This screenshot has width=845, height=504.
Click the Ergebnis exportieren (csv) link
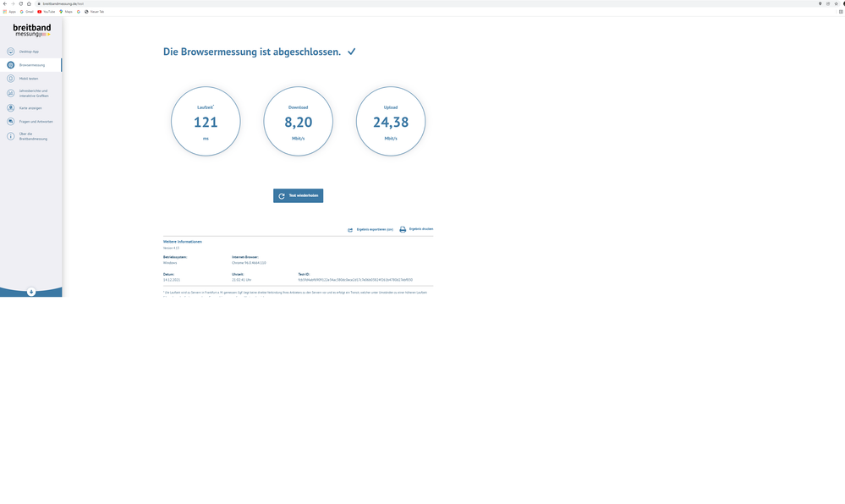point(375,230)
